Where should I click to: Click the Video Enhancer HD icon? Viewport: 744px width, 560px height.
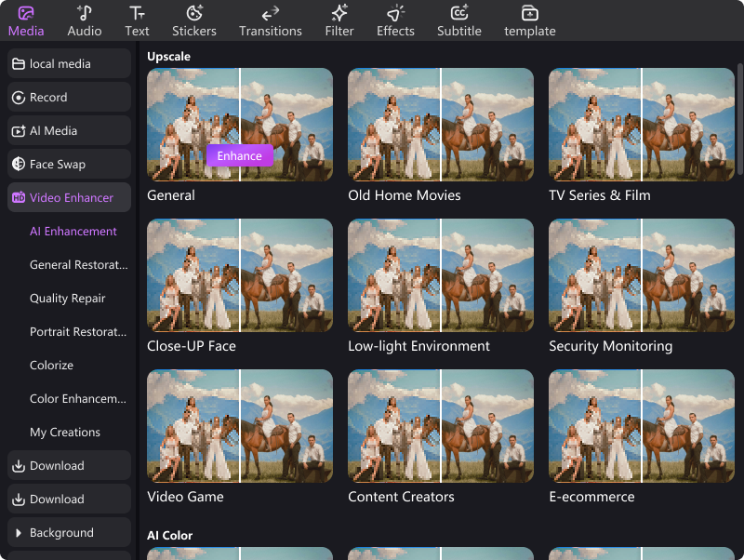[19, 197]
